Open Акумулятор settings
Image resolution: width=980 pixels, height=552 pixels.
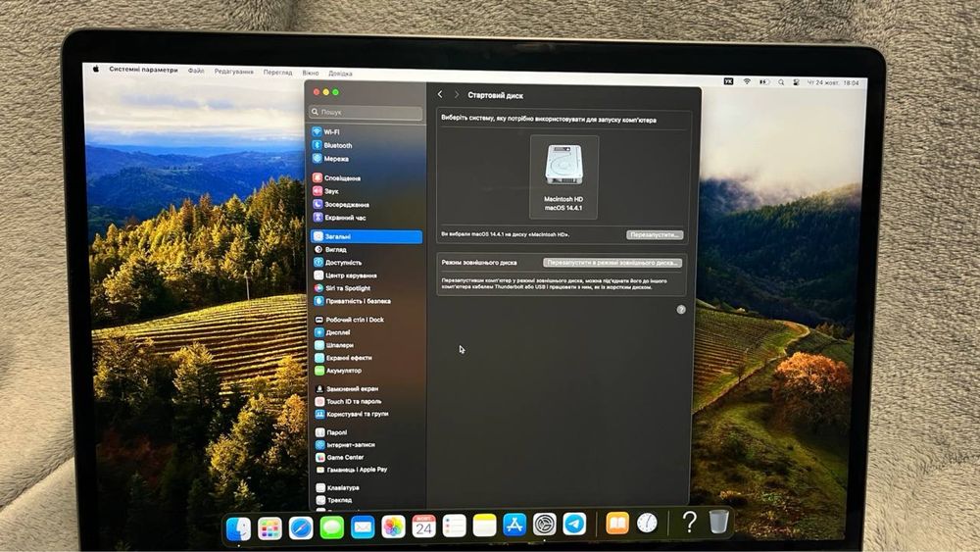tap(367, 370)
